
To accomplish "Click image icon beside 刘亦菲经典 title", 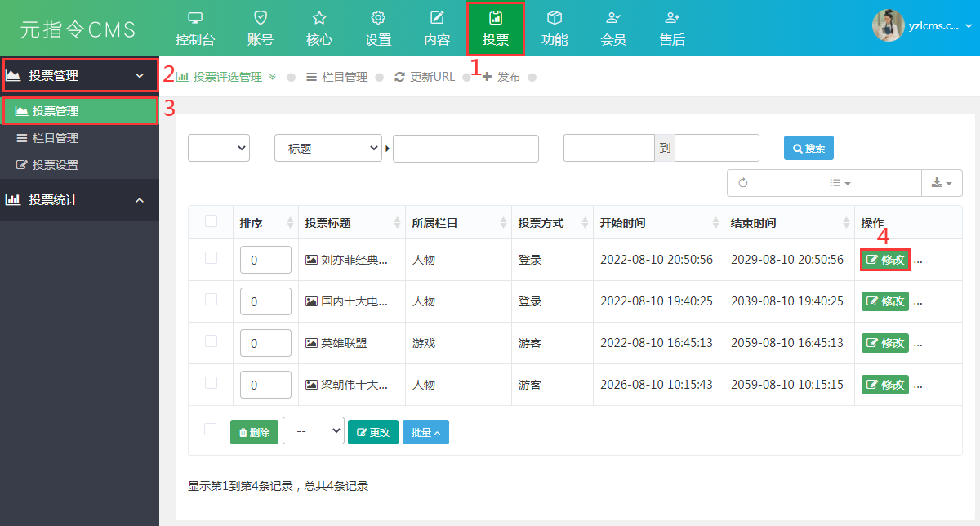I will click(311, 260).
